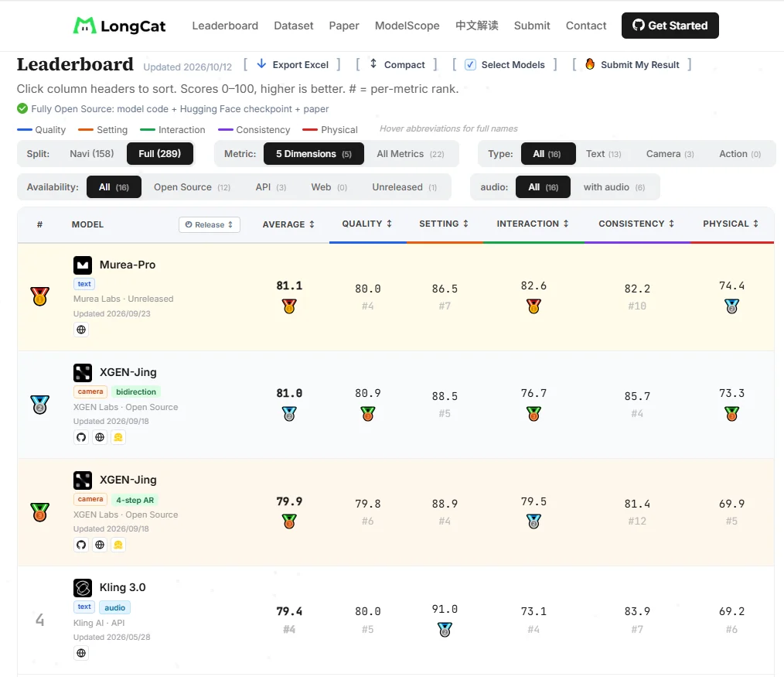This screenshot has width=784, height=677.
Task: Click the Get Started button
Action: click(670, 26)
